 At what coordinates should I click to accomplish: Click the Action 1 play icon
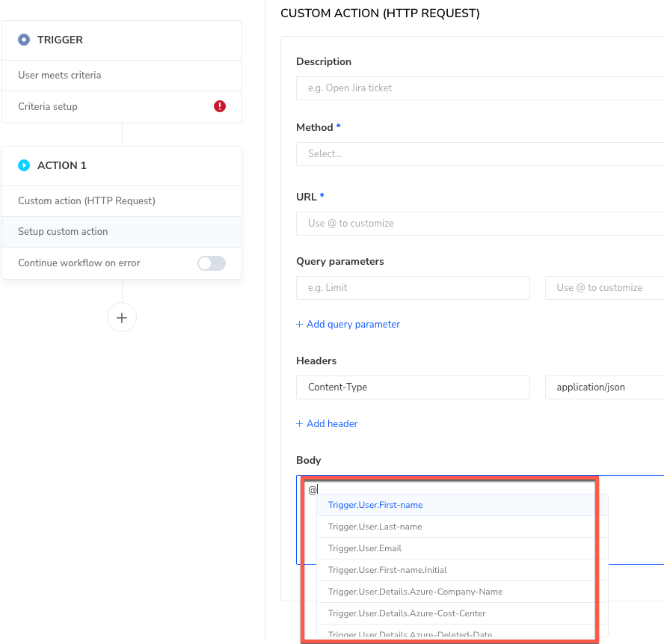click(x=24, y=165)
